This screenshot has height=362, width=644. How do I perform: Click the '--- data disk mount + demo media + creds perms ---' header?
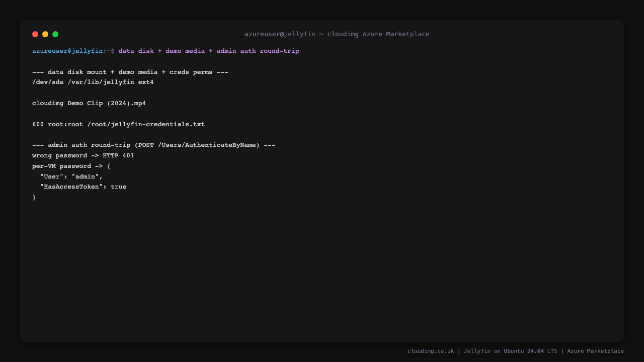tap(130, 72)
